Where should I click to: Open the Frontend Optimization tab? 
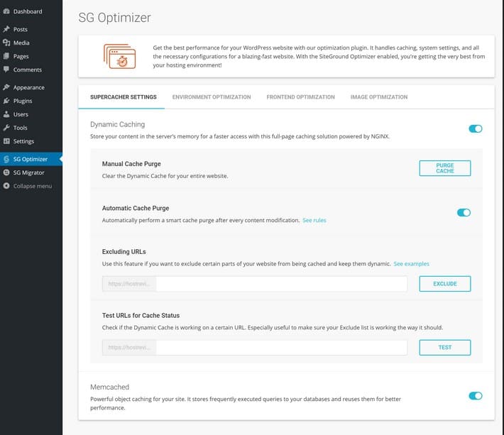(300, 97)
